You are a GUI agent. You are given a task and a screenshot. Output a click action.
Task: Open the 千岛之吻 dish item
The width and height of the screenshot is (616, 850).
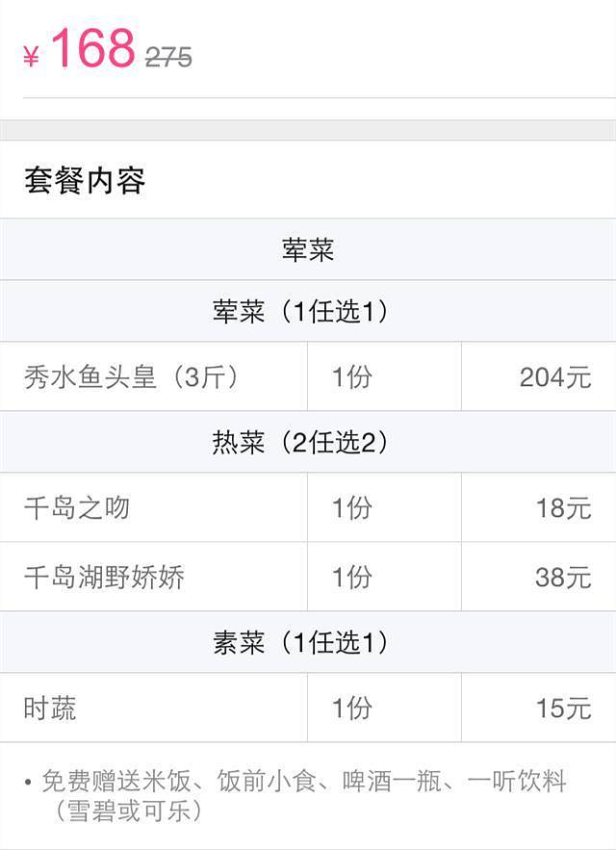(77, 507)
